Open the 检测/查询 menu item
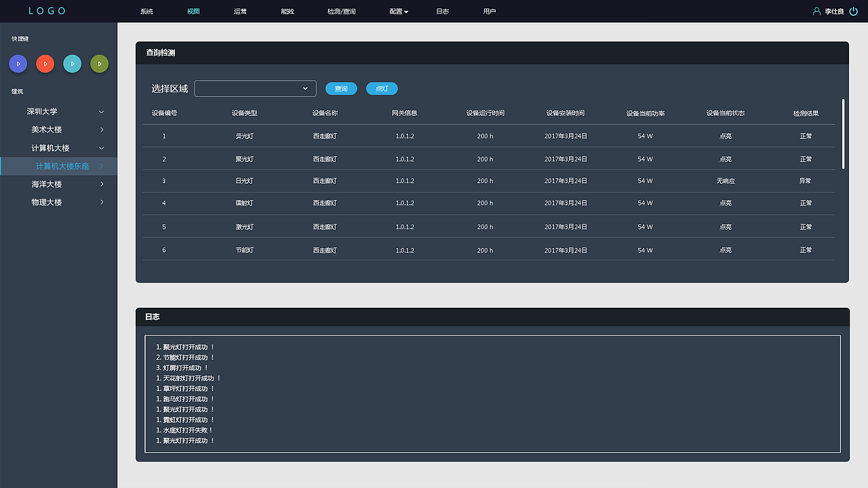 click(x=341, y=12)
